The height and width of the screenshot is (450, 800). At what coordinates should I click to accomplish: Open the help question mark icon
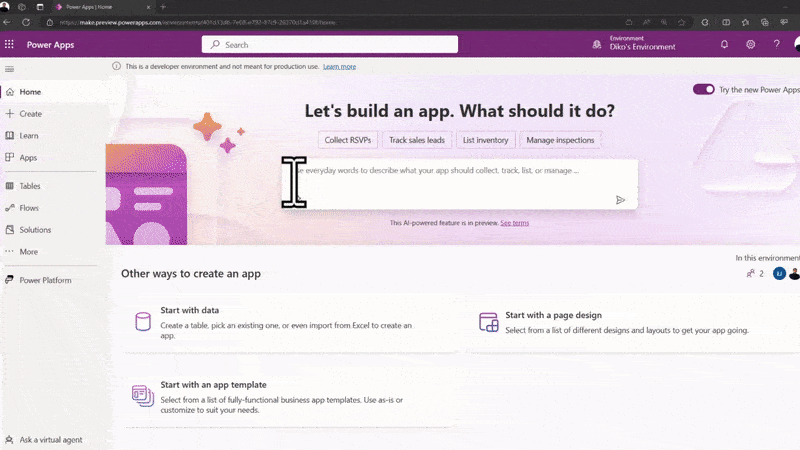click(x=777, y=44)
